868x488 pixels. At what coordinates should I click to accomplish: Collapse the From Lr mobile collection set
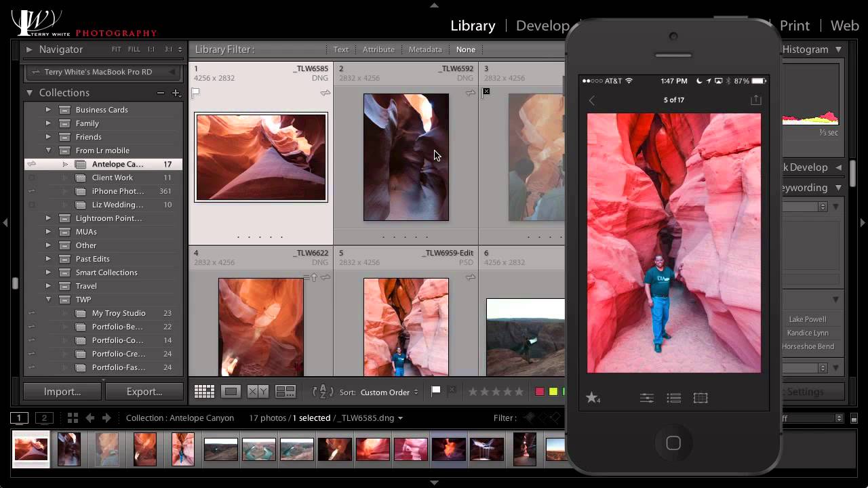[48, 150]
